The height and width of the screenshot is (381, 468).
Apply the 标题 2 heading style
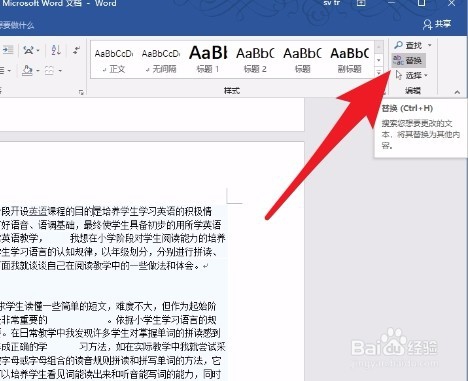point(255,60)
